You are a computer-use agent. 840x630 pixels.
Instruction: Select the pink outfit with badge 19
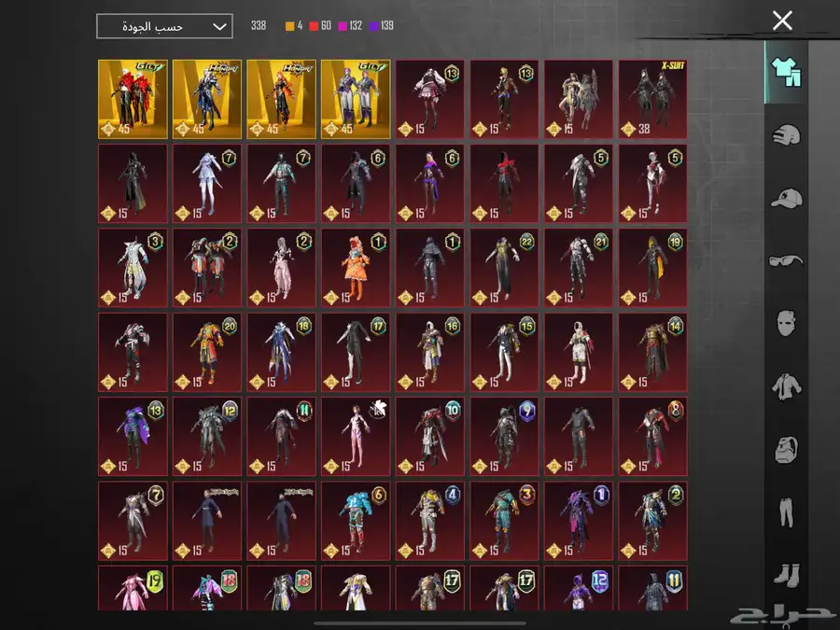(133, 588)
